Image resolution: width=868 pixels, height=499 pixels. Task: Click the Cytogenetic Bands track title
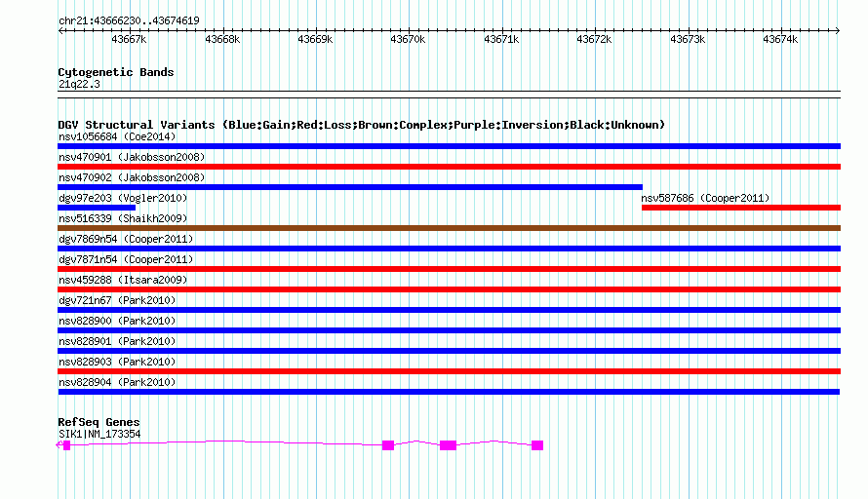tap(116, 72)
